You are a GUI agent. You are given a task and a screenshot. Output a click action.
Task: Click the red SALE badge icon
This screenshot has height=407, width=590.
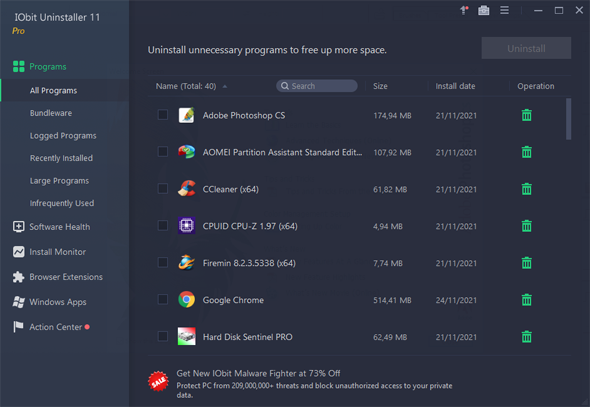(158, 381)
